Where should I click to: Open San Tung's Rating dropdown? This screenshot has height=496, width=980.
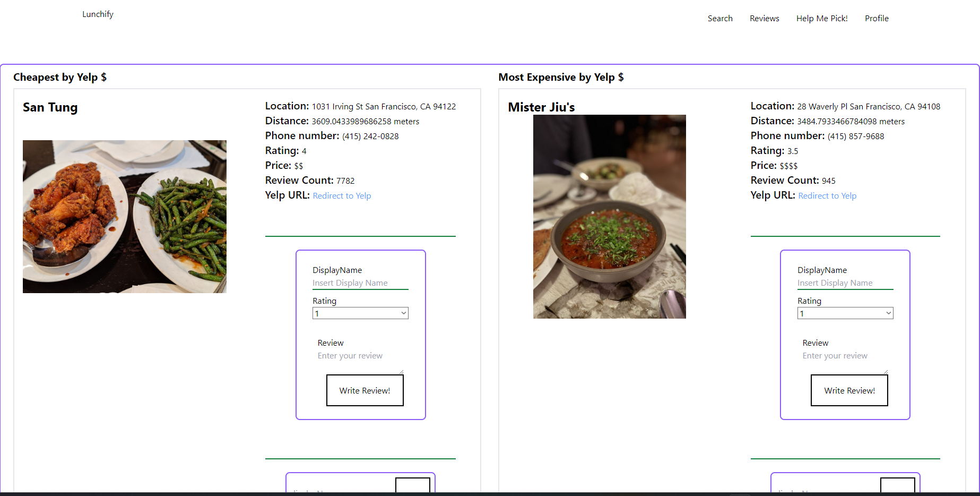[360, 313]
